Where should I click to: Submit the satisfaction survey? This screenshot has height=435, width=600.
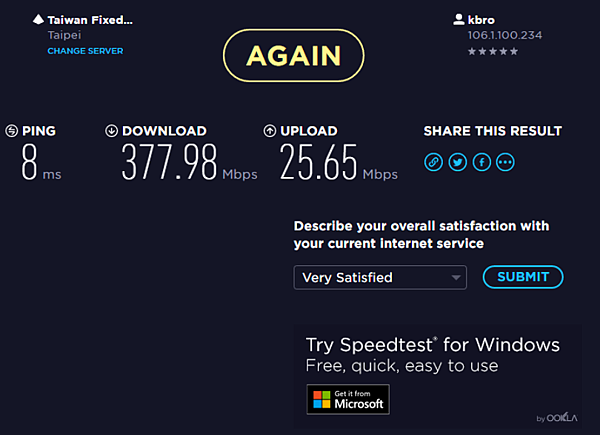[x=523, y=277]
